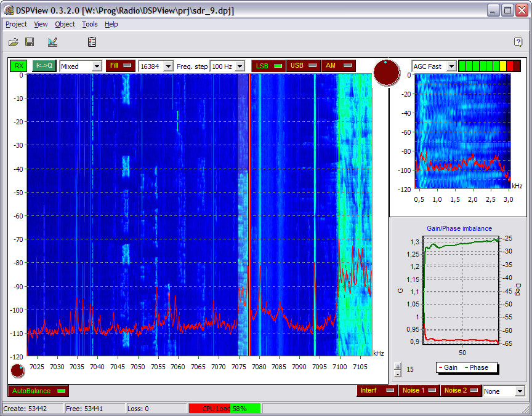532x416 pixels.
Task: Toggle the LSB mode switch
Action: click(268, 66)
